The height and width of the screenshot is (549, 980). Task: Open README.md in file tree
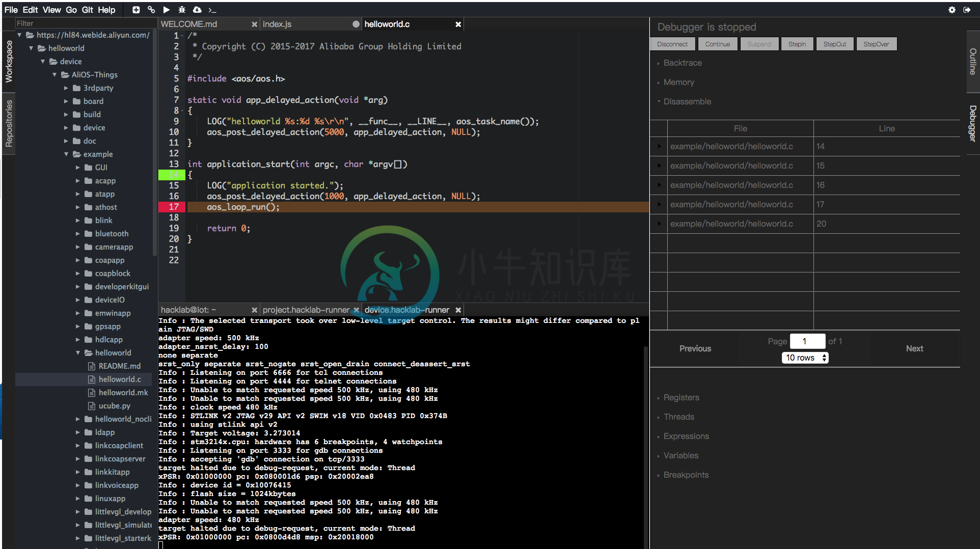[x=119, y=366]
